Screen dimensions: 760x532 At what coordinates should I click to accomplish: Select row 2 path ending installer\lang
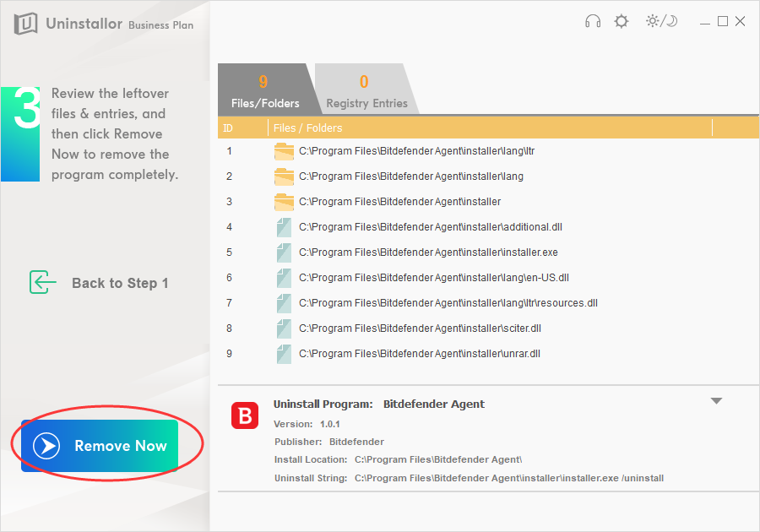click(411, 176)
